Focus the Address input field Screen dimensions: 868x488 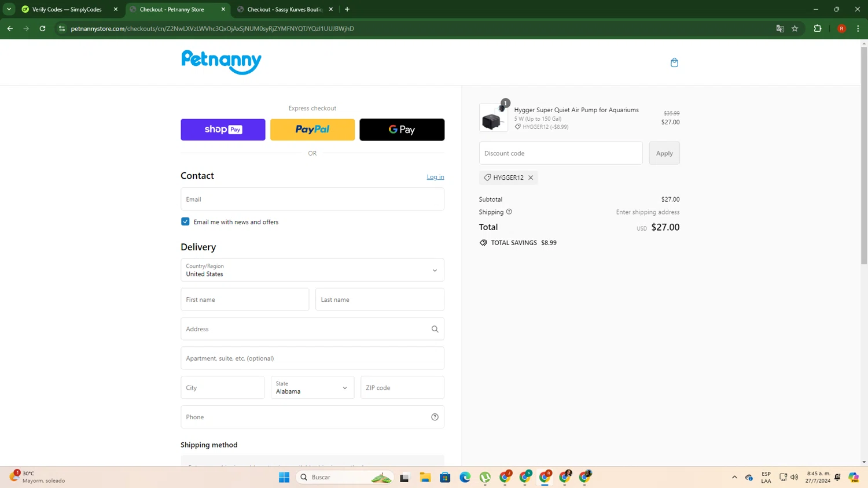tap(312, 329)
